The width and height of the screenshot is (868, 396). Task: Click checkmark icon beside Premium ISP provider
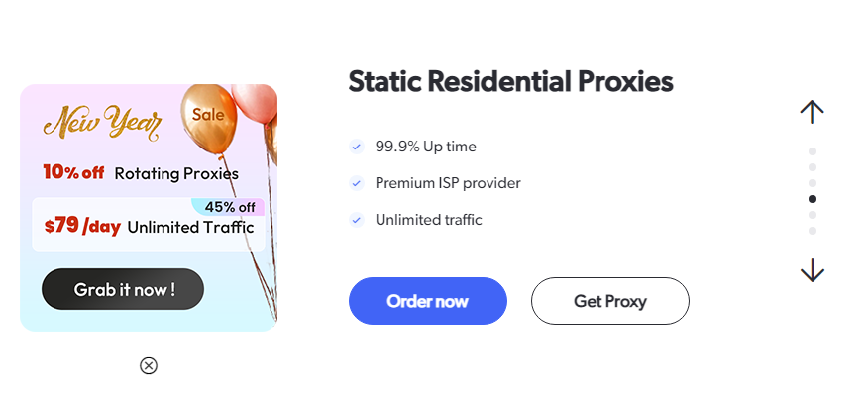pyautogui.click(x=356, y=183)
